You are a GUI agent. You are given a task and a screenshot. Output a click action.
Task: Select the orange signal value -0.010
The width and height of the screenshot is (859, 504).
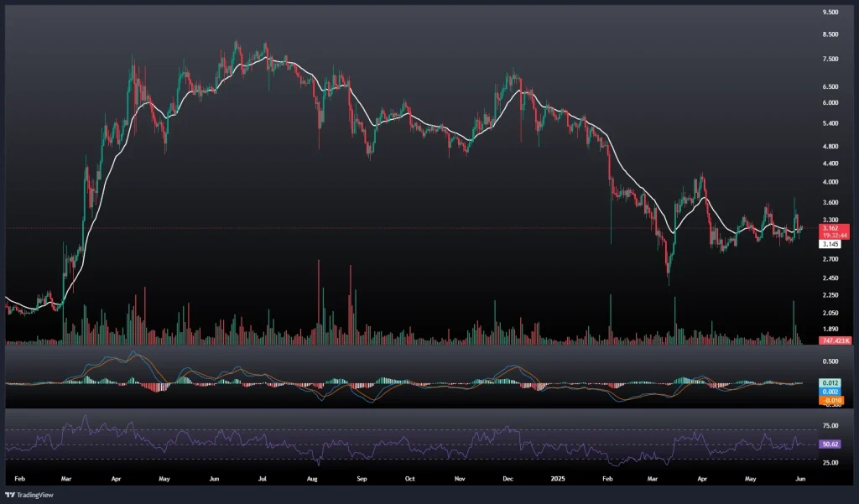click(830, 401)
